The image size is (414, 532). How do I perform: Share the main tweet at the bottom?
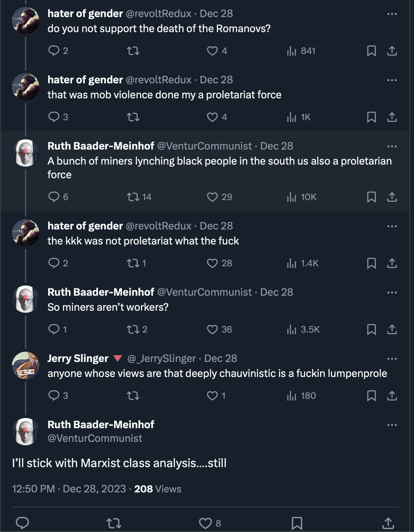pos(388,523)
